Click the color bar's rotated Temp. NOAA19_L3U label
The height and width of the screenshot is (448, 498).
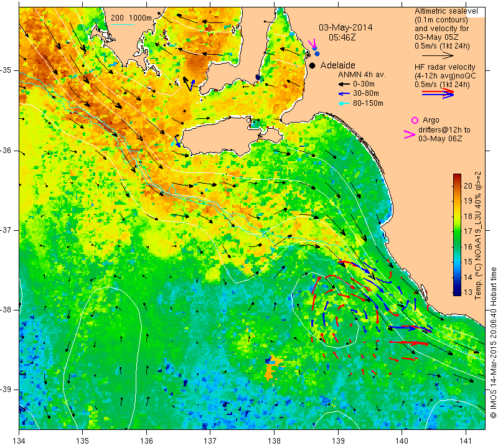click(478, 235)
